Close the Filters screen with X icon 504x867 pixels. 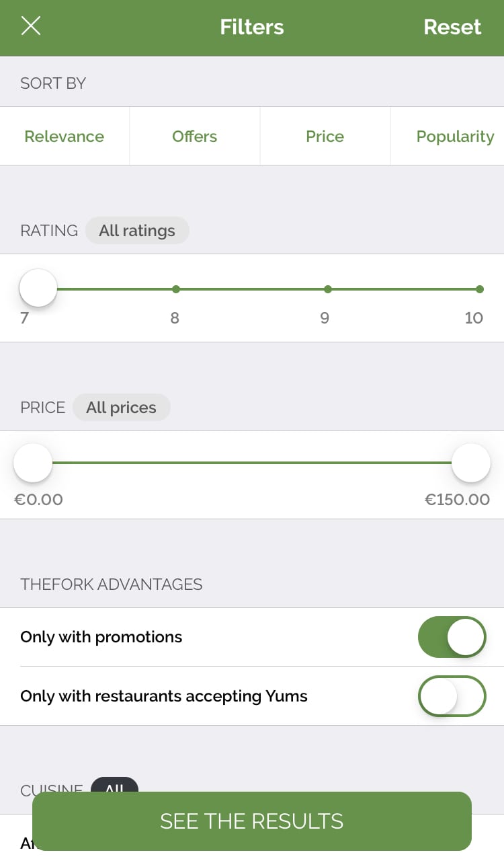click(x=31, y=26)
